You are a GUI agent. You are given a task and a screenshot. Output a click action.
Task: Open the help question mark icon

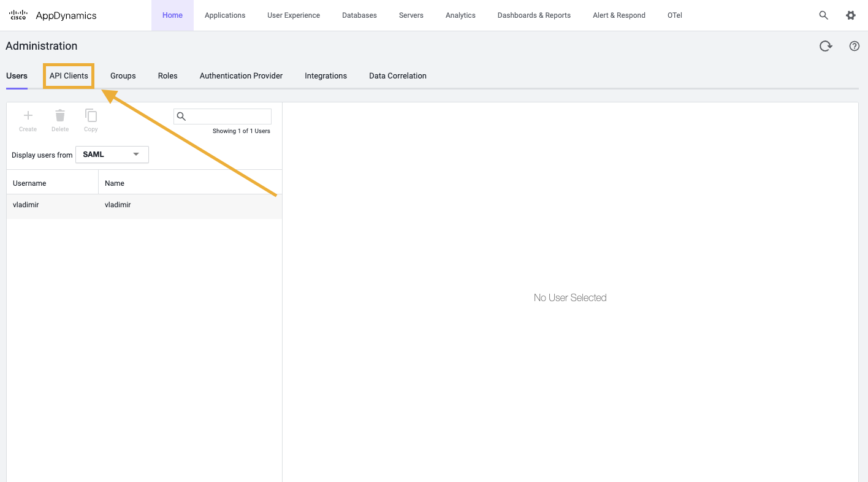click(x=855, y=46)
